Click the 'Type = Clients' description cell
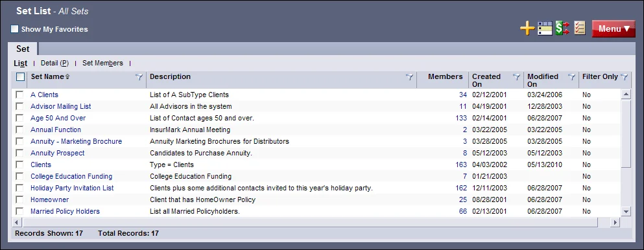This screenshot has height=250, width=644. tap(172, 165)
